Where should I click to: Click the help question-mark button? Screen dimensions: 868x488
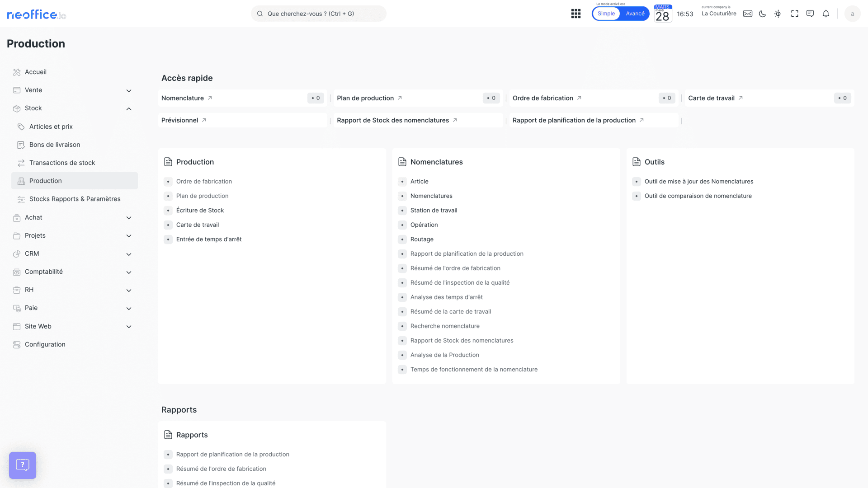pyautogui.click(x=23, y=465)
